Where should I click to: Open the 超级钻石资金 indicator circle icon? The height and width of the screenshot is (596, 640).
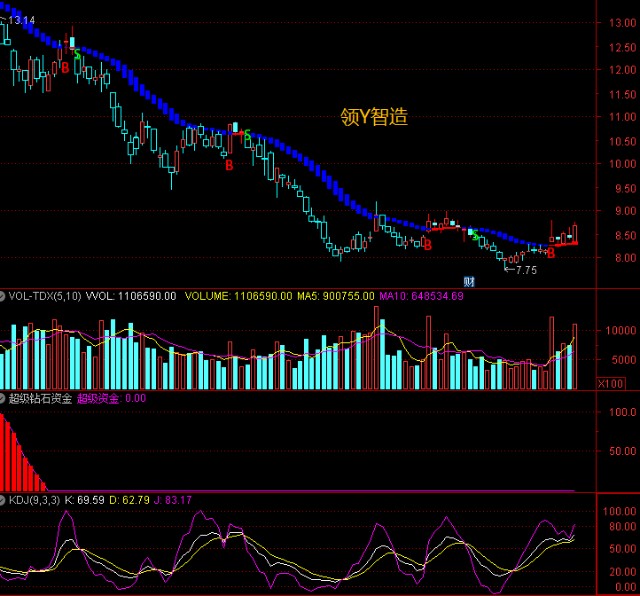[2, 398]
